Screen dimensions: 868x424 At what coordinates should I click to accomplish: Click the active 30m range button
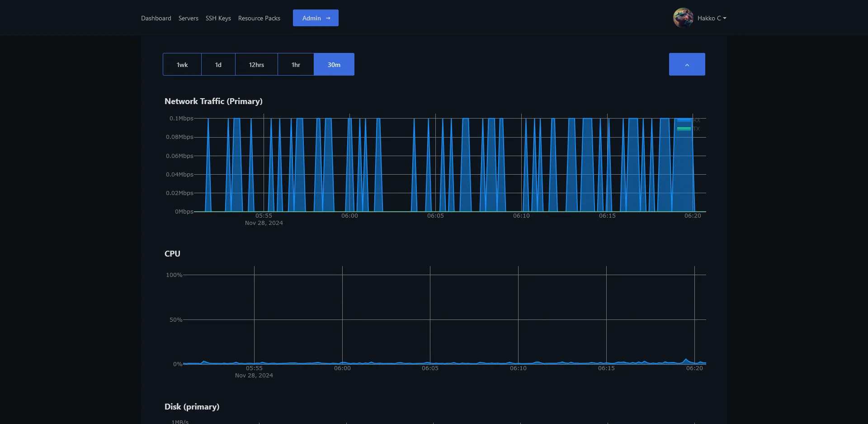click(334, 65)
